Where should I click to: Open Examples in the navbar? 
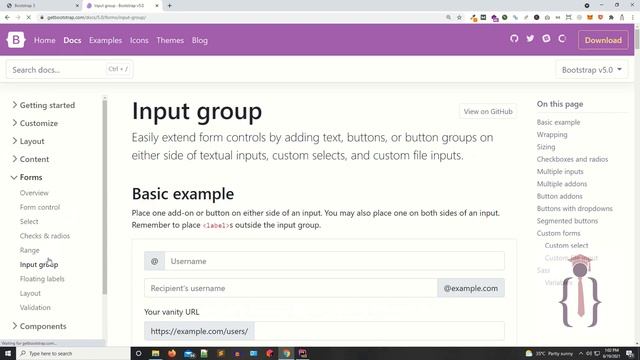point(105,40)
